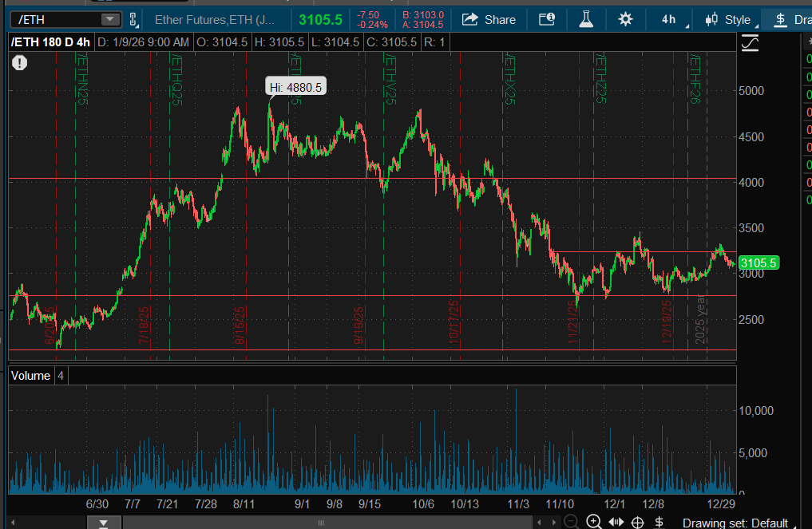Click the A: 3104.5 ask value

[423, 24]
